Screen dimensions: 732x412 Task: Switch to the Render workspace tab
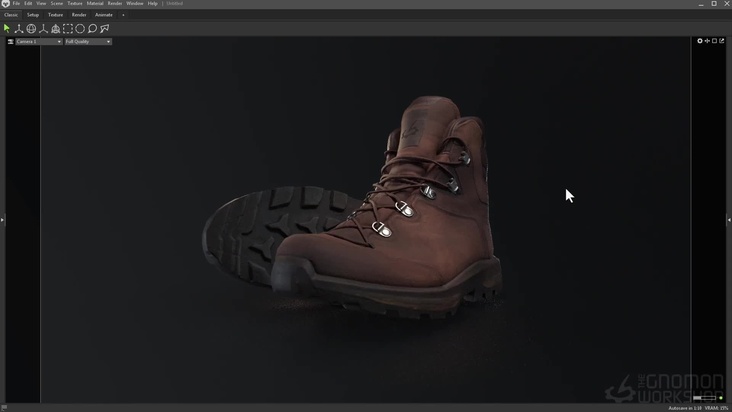79,15
